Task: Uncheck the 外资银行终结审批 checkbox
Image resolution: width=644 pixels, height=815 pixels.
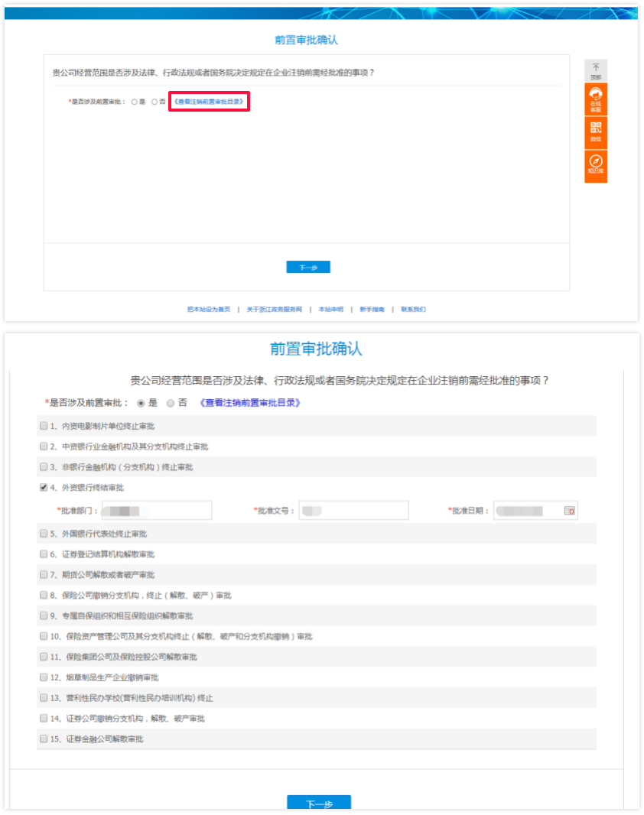Action: click(44, 487)
